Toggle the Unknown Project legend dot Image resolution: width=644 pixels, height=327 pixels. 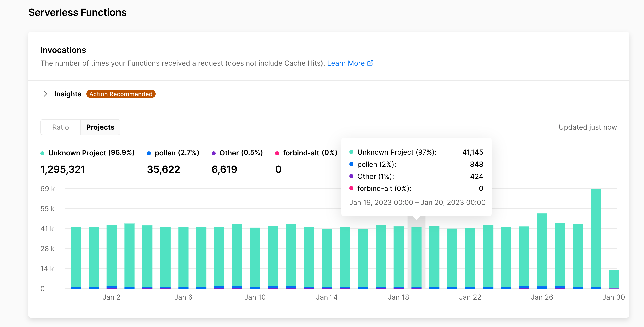42,153
